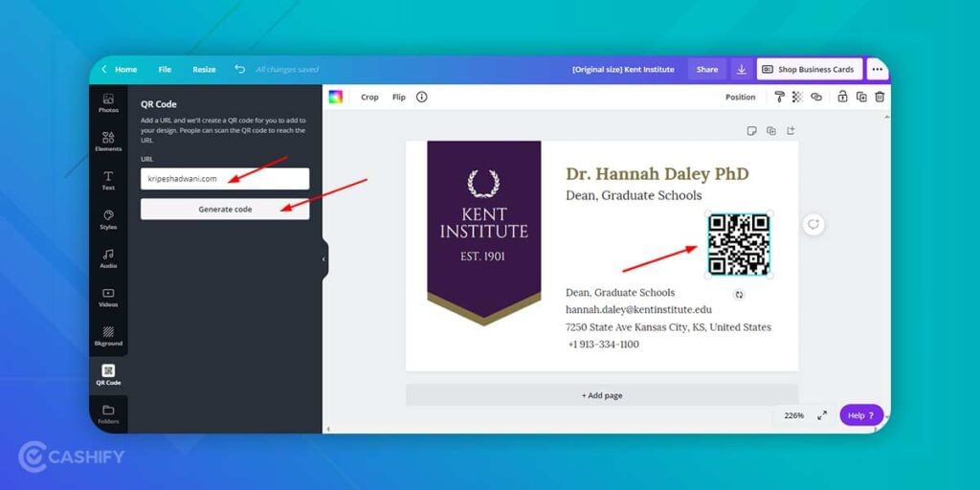Screen dimensions: 980x490
Task: Open the Resize menu
Action: tap(204, 69)
